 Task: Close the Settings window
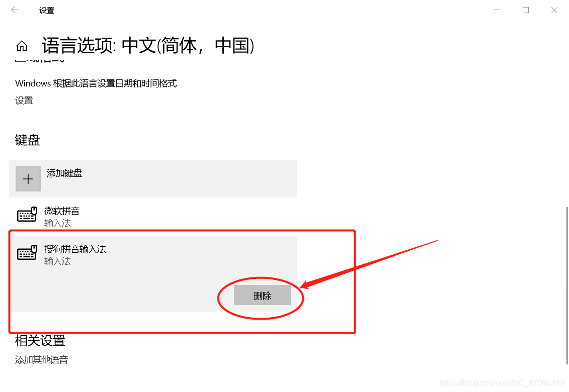[x=554, y=10]
